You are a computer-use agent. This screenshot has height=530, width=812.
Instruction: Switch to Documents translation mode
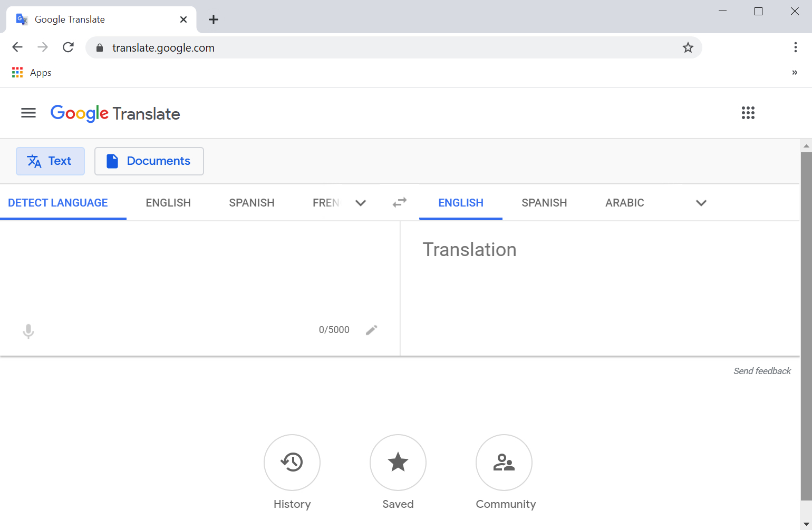(x=149, y=161)
